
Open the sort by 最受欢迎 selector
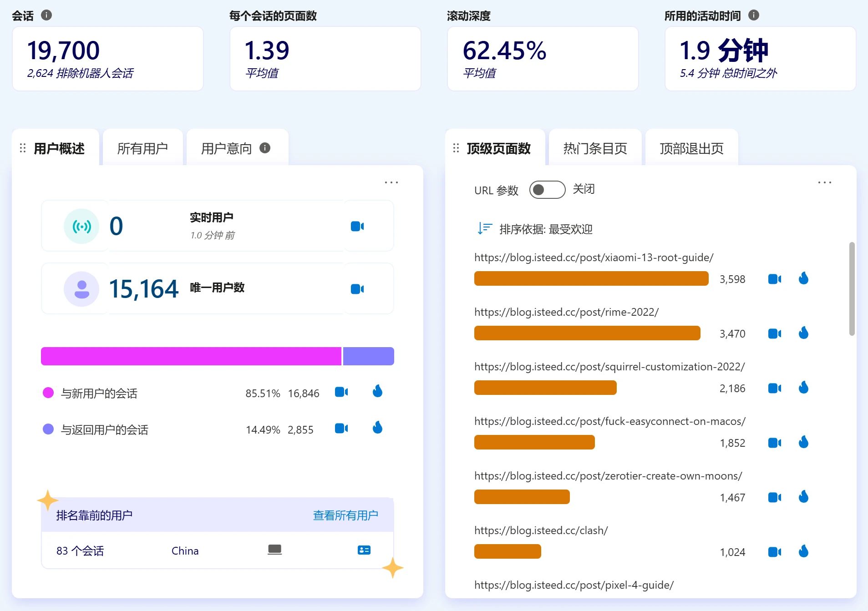[x=535, y=229]
